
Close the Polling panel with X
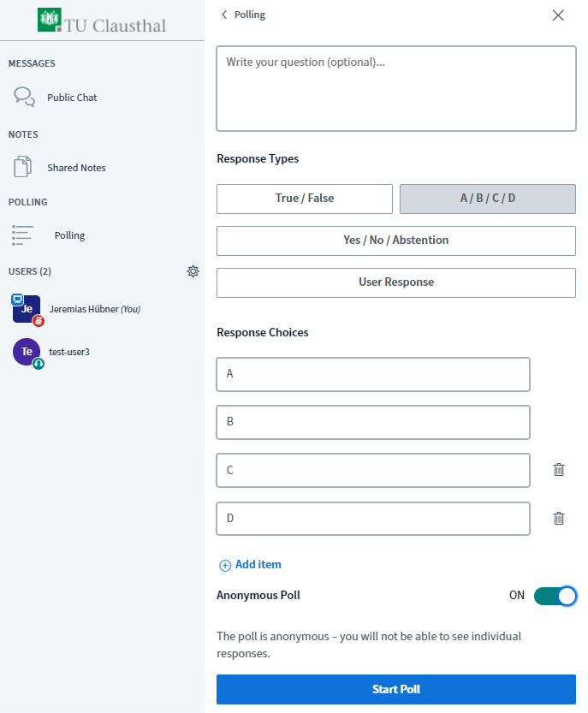558,15
